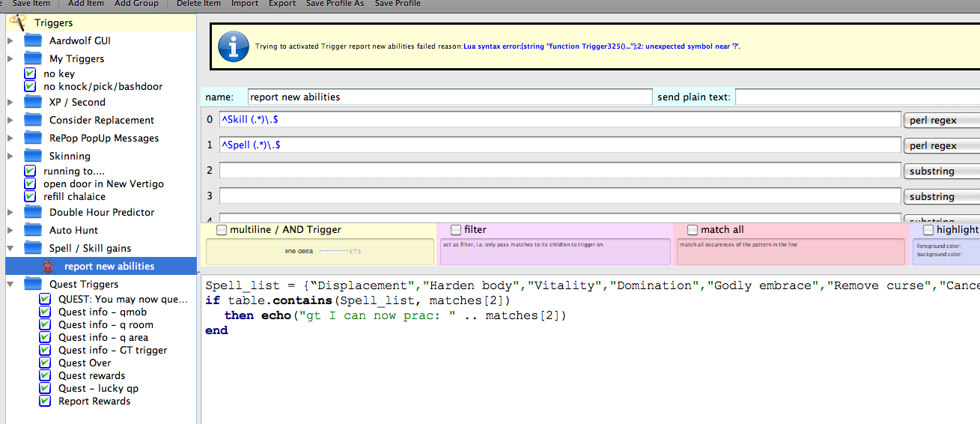Viewport: 980px width, 424px height.
Task: Open pattern 3 substring type dropdown
Action: point(942,196)
